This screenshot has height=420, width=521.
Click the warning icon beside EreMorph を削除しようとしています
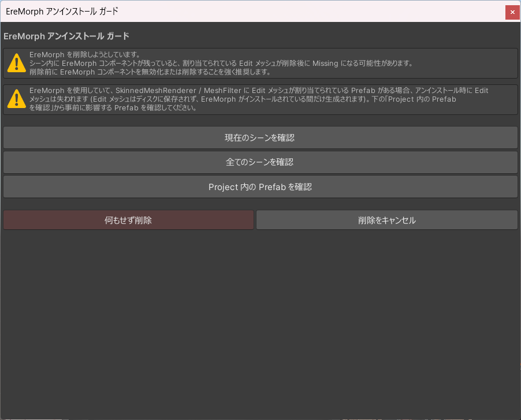[17, 63]
